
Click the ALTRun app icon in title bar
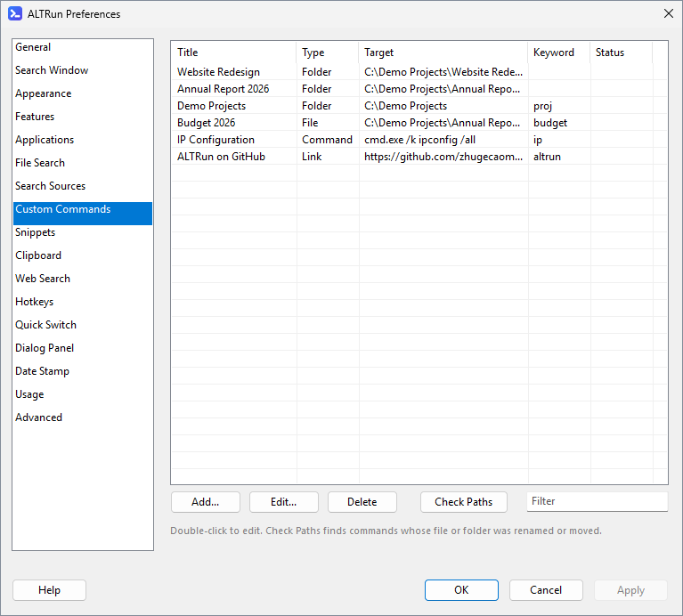tap(15, 14)
